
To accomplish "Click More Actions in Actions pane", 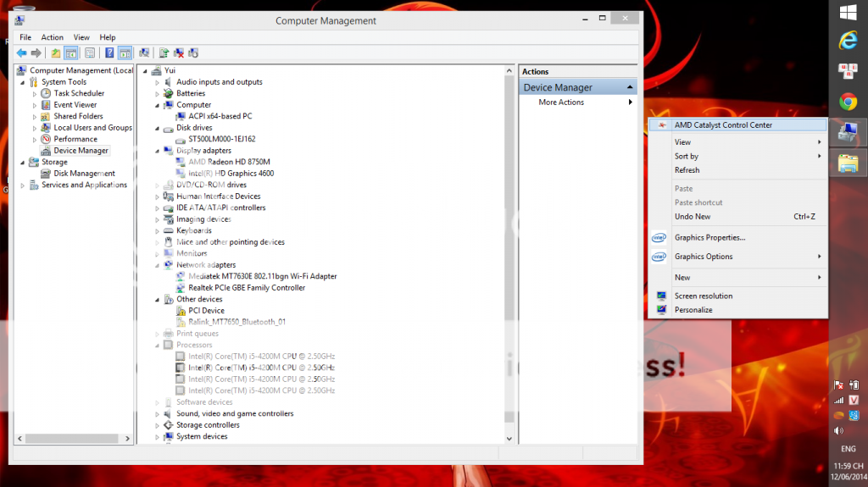I will (561, 102).
